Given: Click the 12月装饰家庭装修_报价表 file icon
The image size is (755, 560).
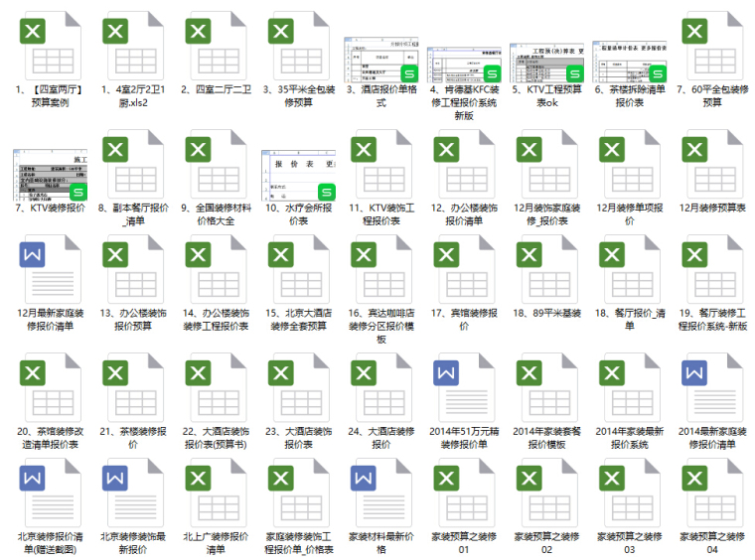Looking at the screenshot, I should pos(547,164).
